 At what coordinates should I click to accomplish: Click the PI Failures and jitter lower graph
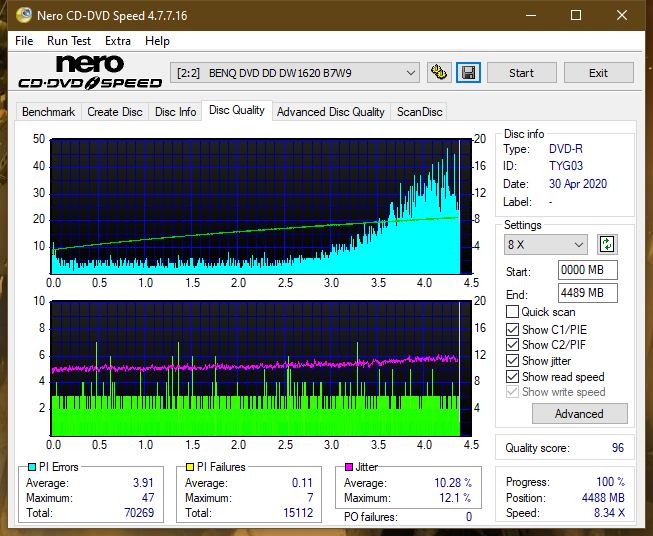tap(261, 368)
